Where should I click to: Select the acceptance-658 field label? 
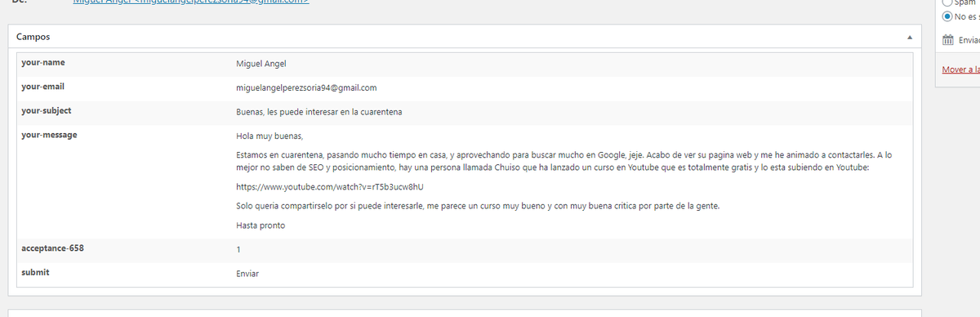[x=52, y=248]
